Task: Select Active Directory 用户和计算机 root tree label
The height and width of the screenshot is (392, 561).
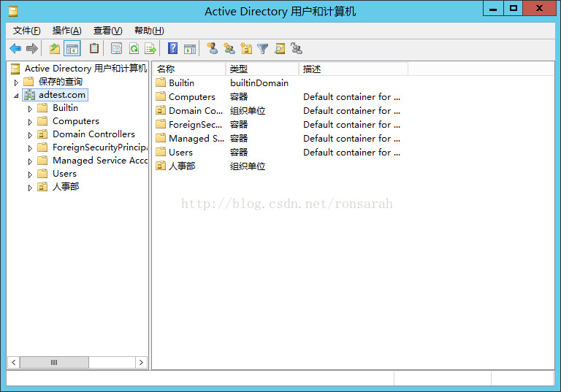Action: (x=86, y=69)
